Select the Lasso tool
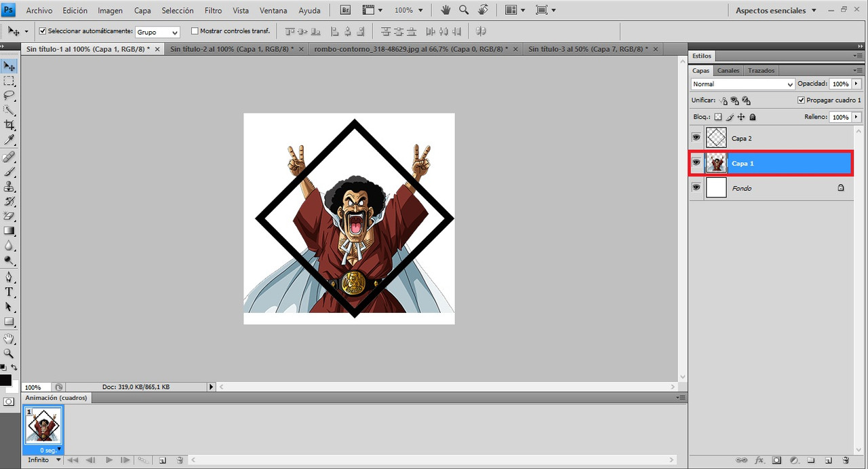The width and height of the screenshot is (868, 469). click(9, 96)
